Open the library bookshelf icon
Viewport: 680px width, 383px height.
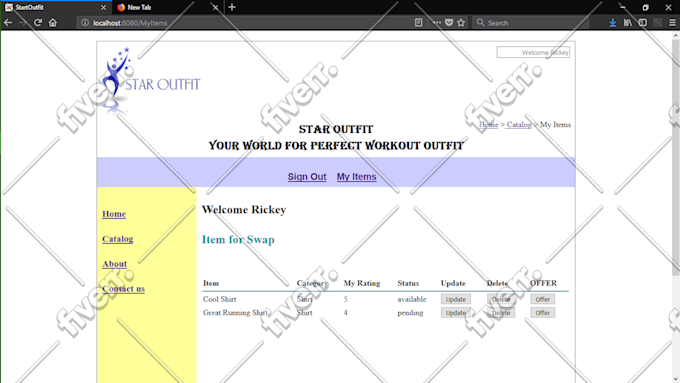click(x=628, y=23)
